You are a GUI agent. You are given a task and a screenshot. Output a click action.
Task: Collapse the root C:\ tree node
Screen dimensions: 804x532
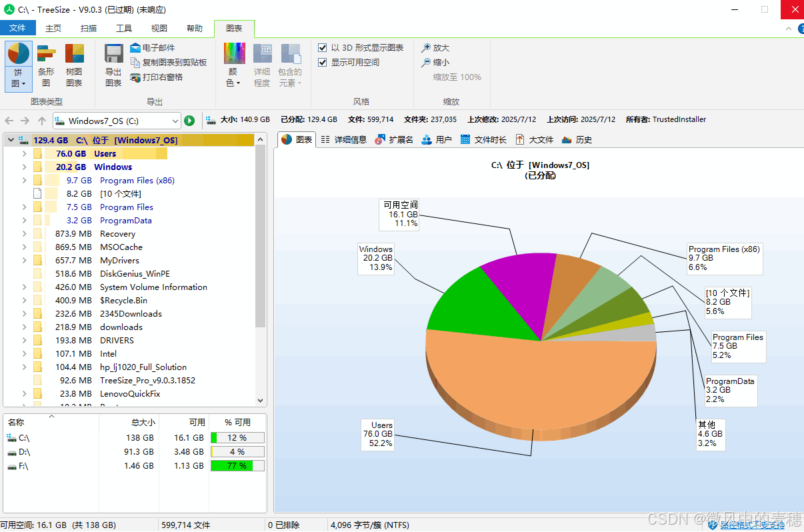pos(9,141)
